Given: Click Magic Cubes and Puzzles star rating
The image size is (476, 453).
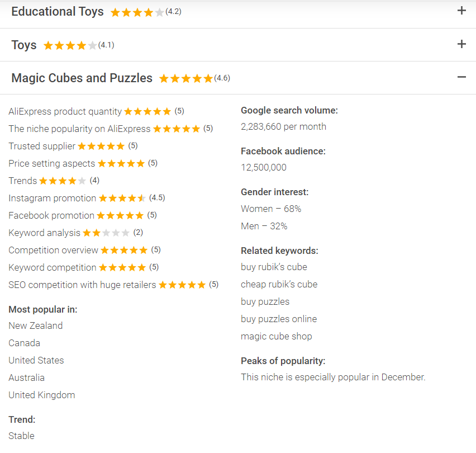Looking at the screenshot, I should point(186,79).
